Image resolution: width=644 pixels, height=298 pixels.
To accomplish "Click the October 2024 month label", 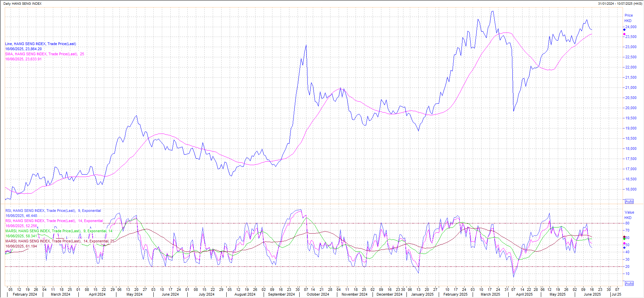I will [318, 294].
